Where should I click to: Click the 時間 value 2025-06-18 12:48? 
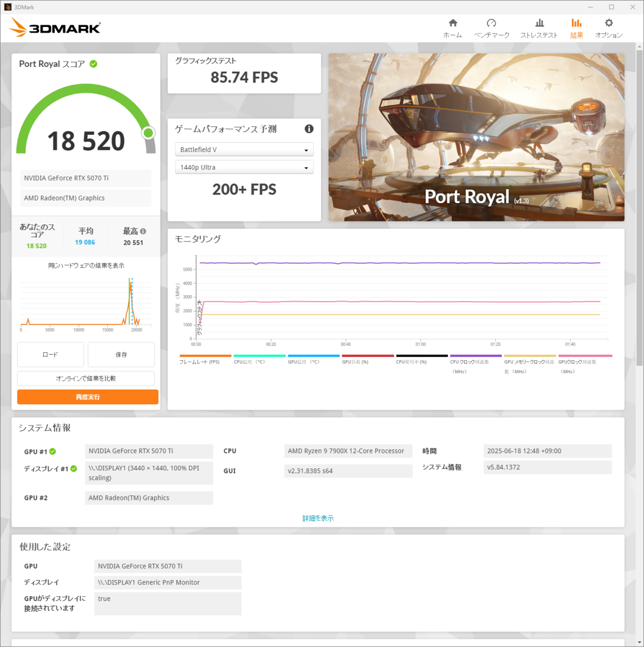pyautogui.click(x=548, y=451)
